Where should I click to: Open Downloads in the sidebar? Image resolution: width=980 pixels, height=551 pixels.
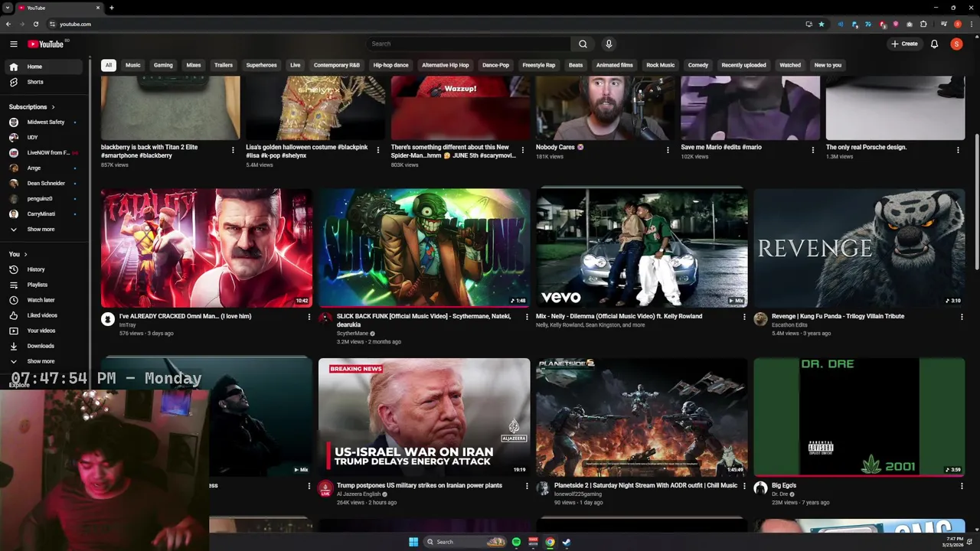pos(44,346)
